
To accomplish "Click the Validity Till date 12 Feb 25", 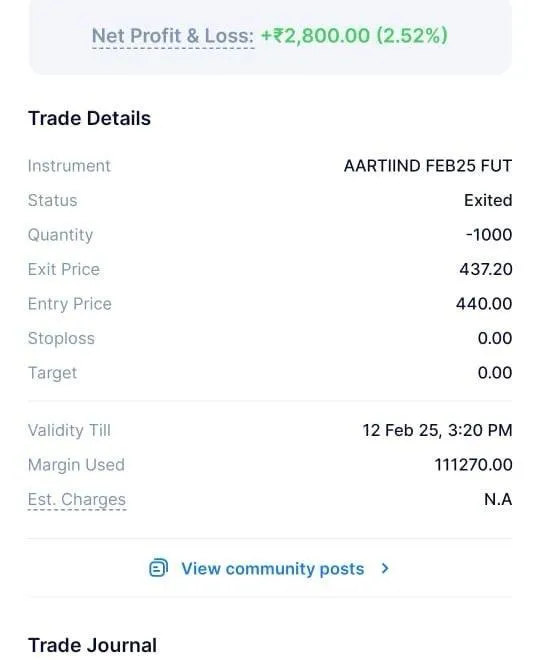I will pyautogui.click(x=401, y=430).
